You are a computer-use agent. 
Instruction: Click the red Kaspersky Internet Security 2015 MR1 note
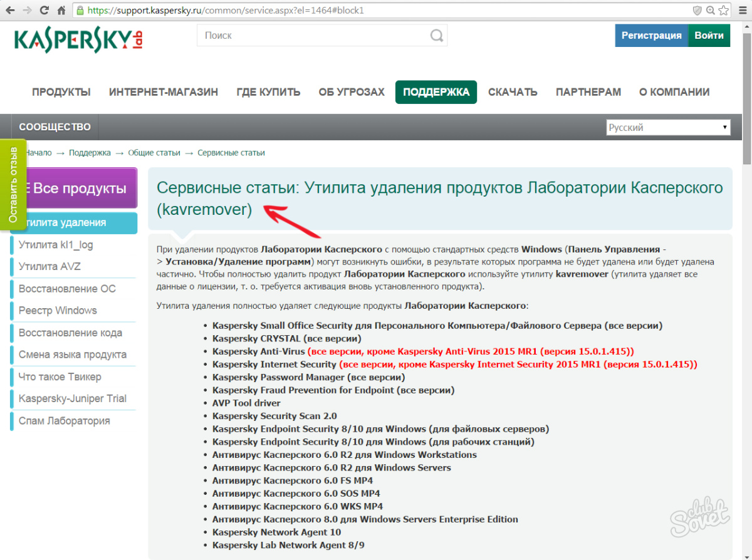tap(518, 364)
